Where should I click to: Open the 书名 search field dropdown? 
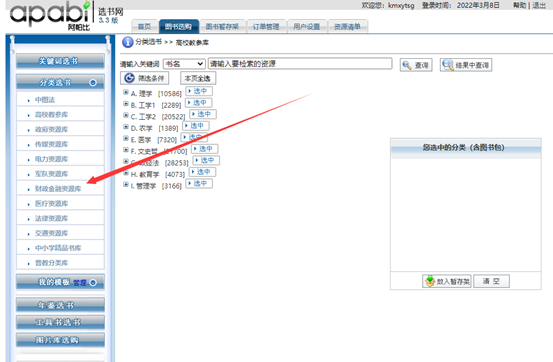[x=184, y=64]
